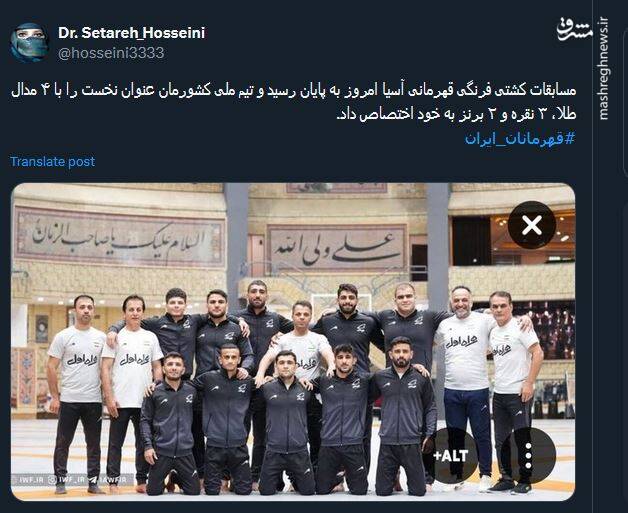Click the Instagram IWF_IR watermark icon
This screenshot has width=628, height=513.
click(52, 479)
